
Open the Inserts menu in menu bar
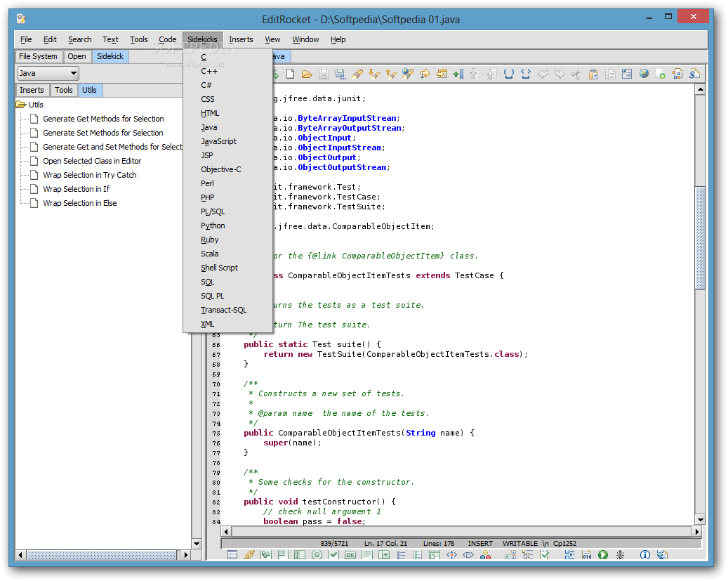click(241, 39)
